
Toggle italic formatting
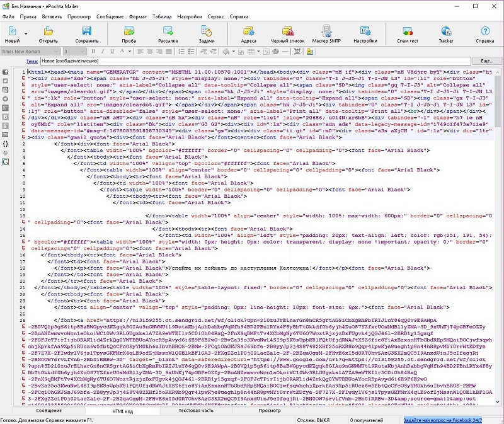pyautogui.click(x=103, y=52)
